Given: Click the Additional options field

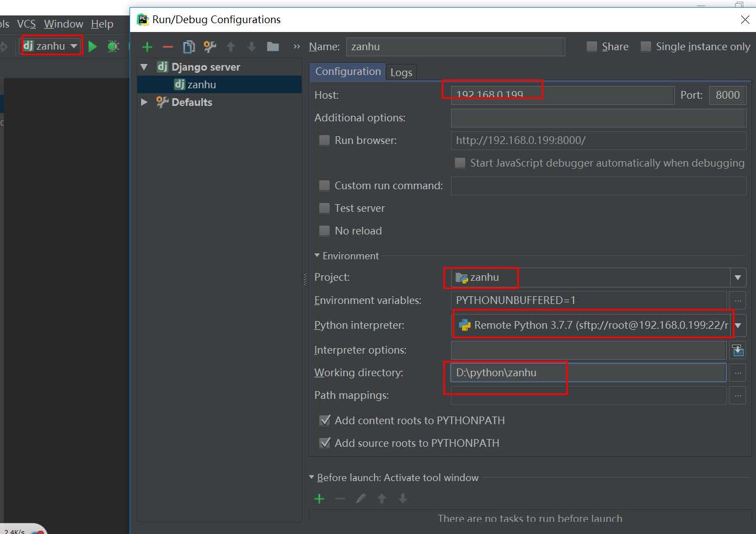Looking at the screenshot, I should tap(598, 118).
